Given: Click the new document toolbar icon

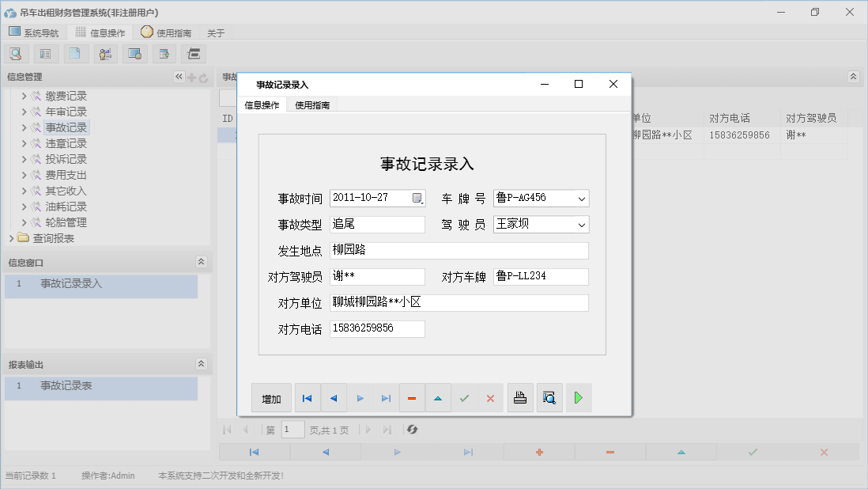Looking at the screenshot, I should click(75, 53).
